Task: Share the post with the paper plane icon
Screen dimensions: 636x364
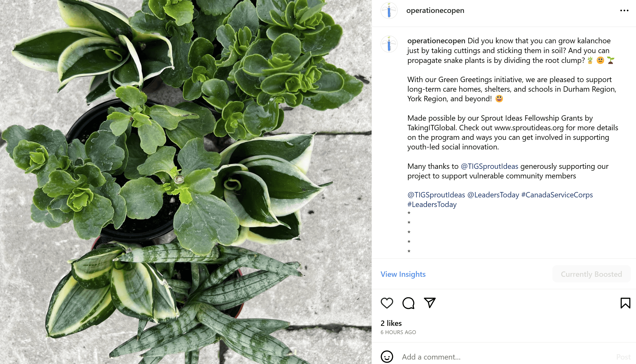Action: [x=430, y=303]
